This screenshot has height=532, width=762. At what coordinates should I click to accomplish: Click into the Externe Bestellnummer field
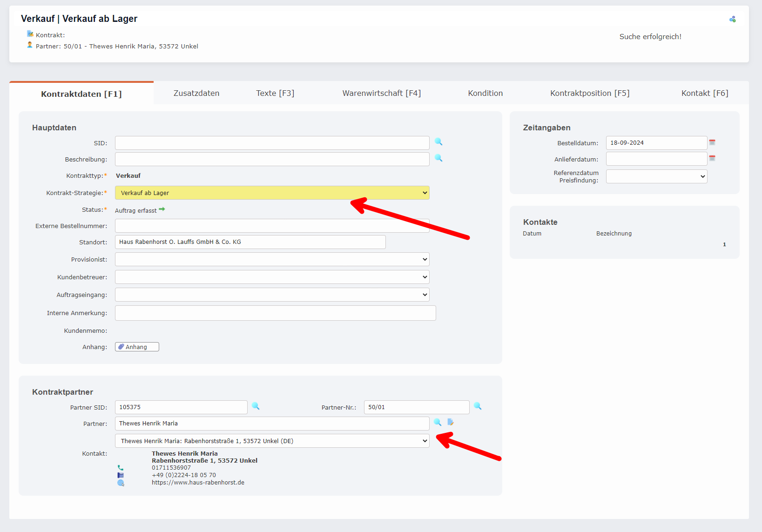pos(272,226)
